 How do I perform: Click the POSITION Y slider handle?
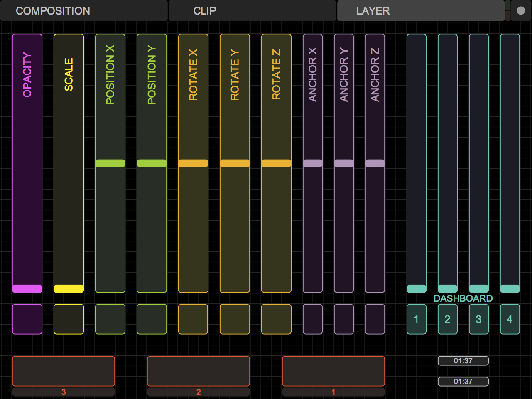152,163
